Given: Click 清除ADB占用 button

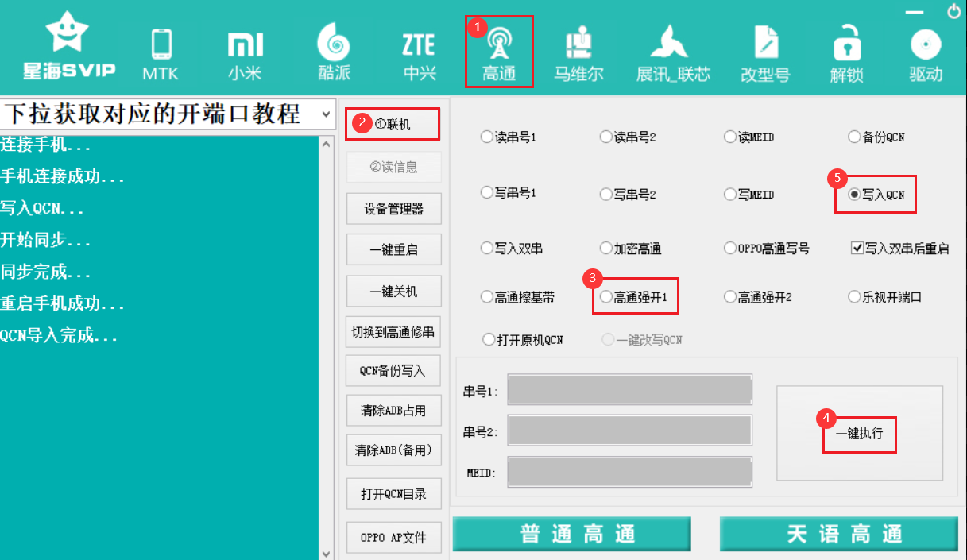Looking at the screenshot, I should tap(393, 411).
